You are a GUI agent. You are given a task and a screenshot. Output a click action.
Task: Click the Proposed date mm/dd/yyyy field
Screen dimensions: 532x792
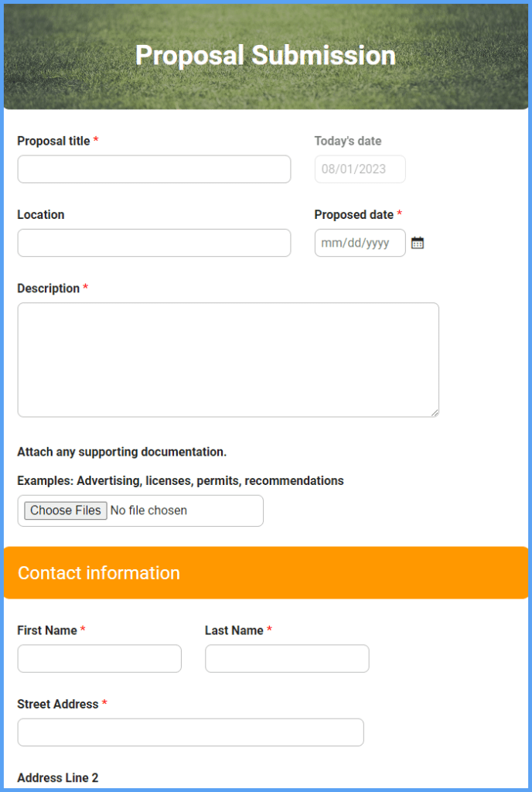point(360,242)
